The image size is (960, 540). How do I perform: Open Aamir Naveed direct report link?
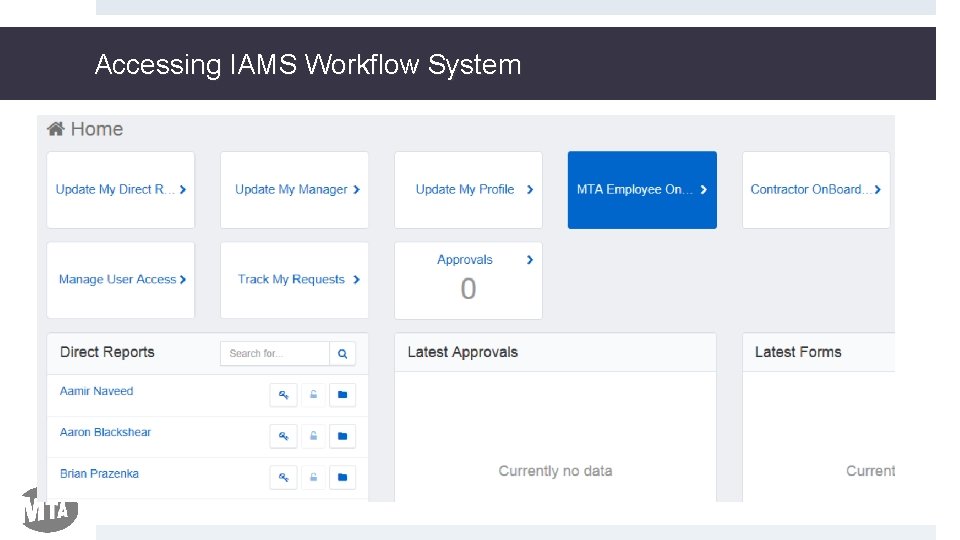tap(96, 391)
